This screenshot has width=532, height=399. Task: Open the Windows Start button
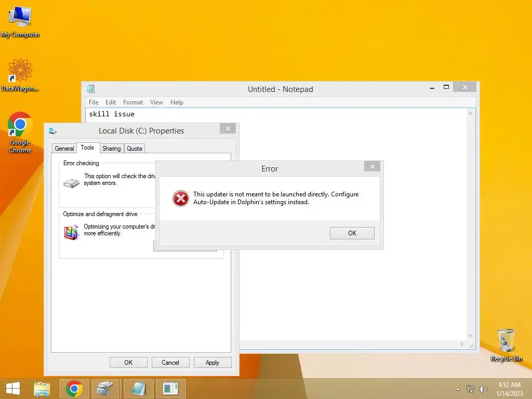pos(13,389)
